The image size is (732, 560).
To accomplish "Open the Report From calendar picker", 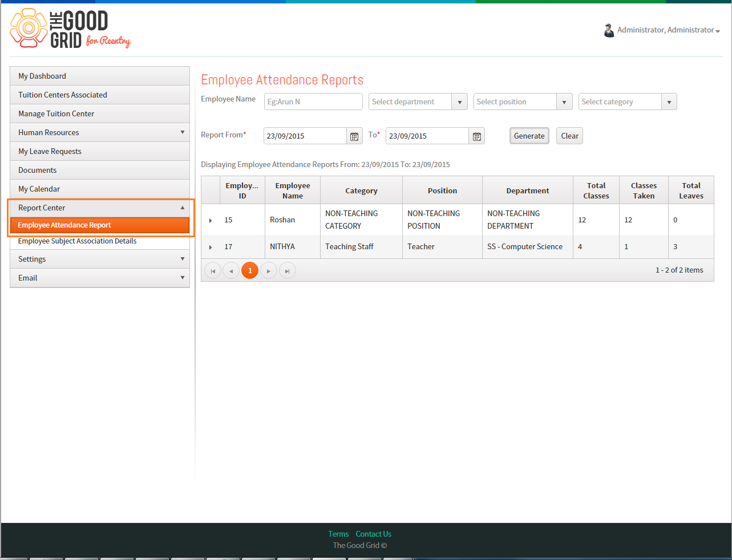I will [x=354, y=136].
